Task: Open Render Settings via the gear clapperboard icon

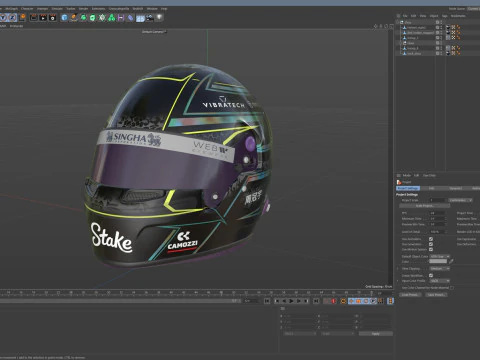Action: click(x=53, y=18)
